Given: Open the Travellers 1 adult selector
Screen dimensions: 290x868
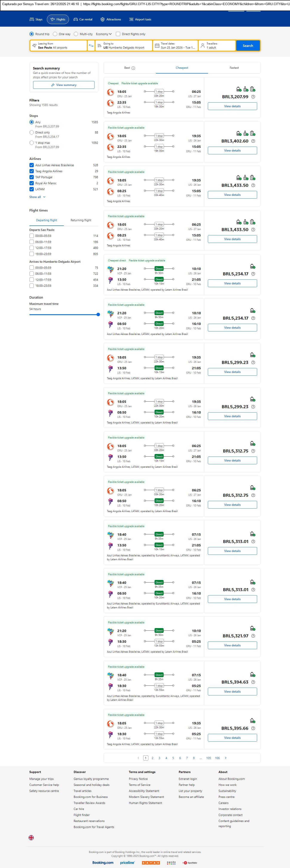Looking at the screenshot, I should tap(217, 46).
